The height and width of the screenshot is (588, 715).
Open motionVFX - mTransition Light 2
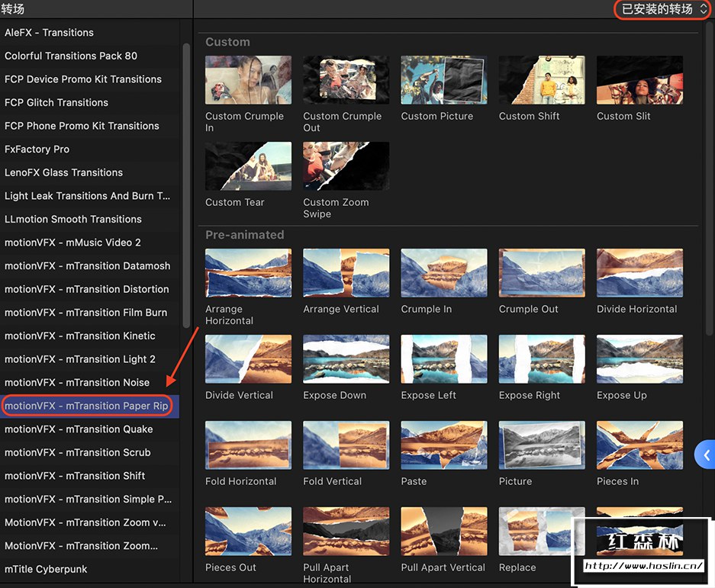pyautogui.click(x=90, y=359)
